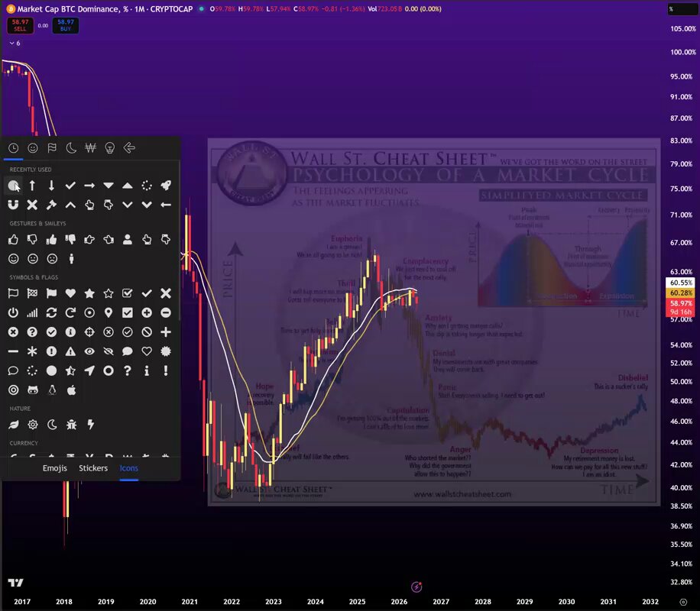Image resolution: width=700 pixels, height=611 pixels.
Task: Switch to the Emojis tab
Action: [55, 468]
